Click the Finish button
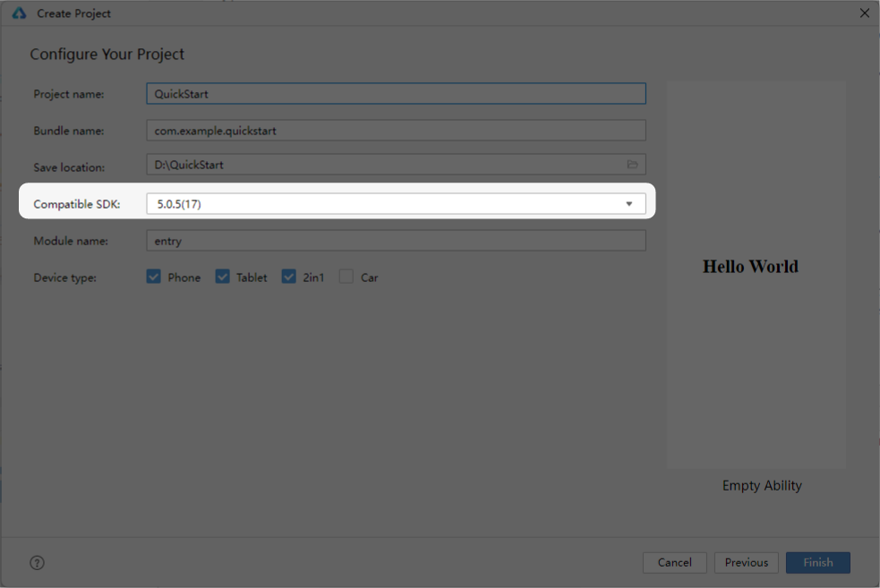Screen dimensions: 880x588 click(x=817, y=562)
